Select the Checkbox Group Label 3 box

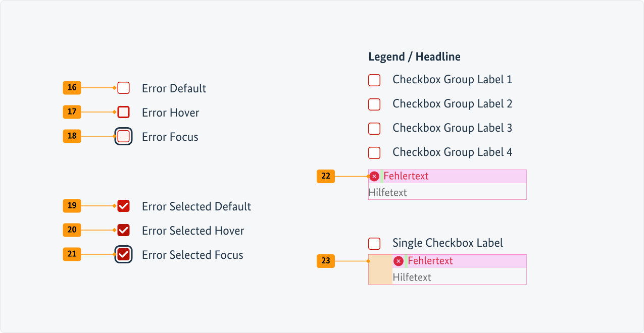(374, 128)
